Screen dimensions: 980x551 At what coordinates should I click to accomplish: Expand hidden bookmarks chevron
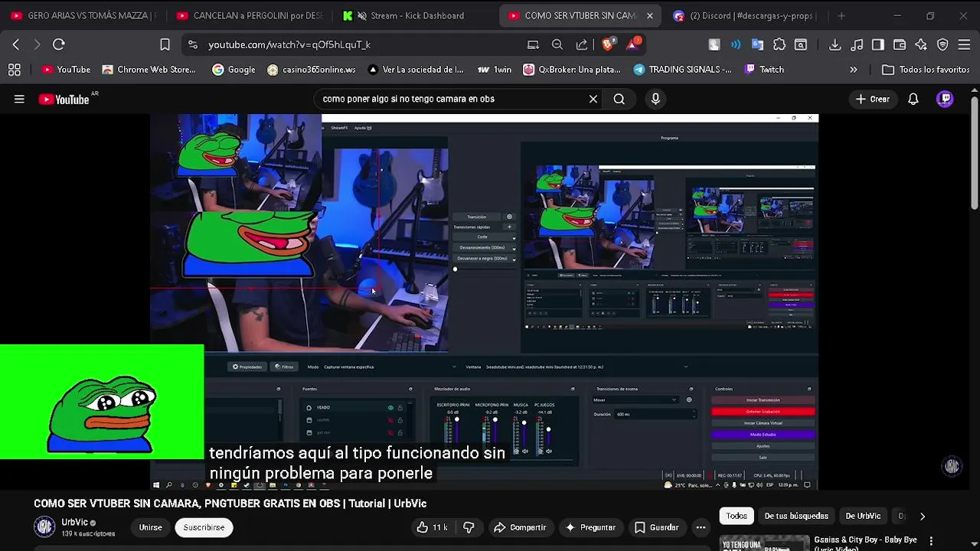tap(854, 70)
